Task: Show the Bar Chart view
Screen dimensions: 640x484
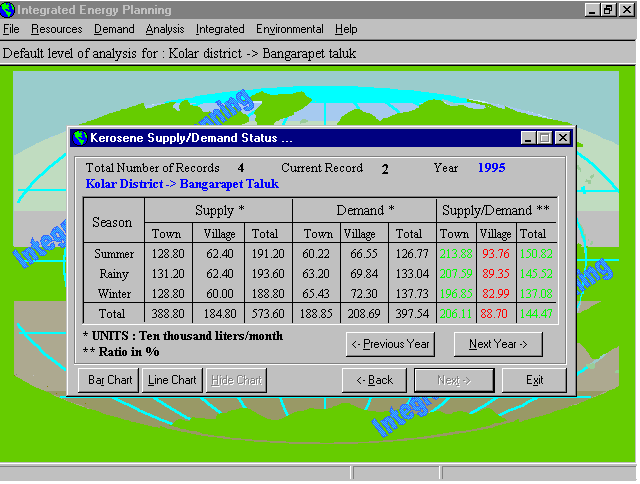Action: (x=110, y=380)
